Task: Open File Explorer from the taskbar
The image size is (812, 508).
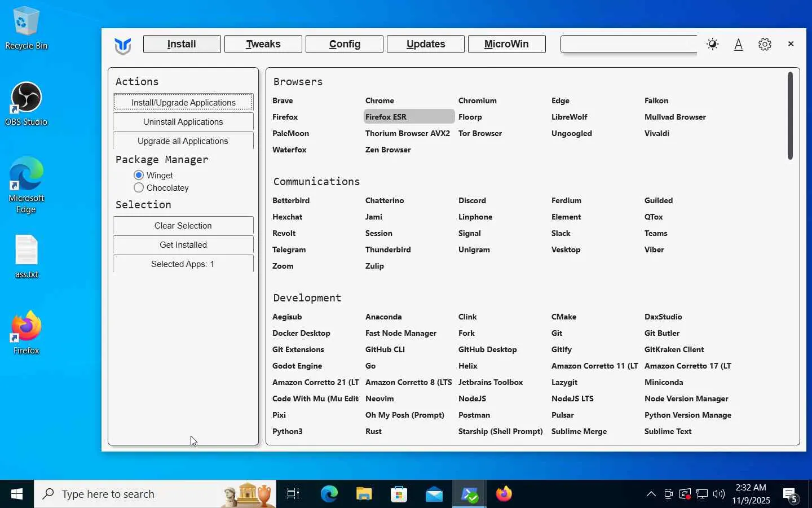Action: (x=364, y=494)
